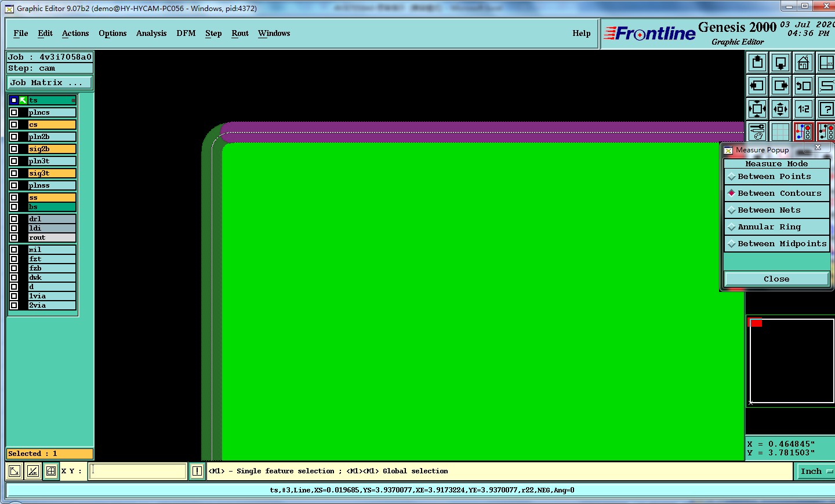Click the grid display icon
This screenshot has height=504, width=835.
coord(780,132)
